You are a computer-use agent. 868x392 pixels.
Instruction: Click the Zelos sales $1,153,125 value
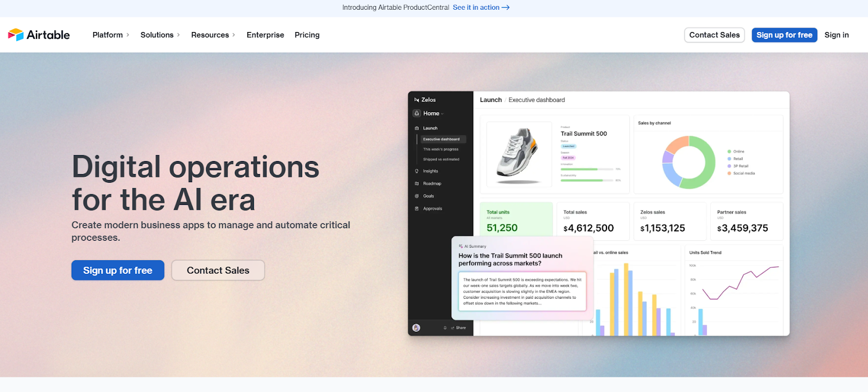[663, 228]
